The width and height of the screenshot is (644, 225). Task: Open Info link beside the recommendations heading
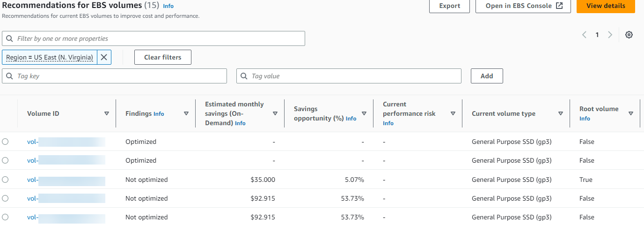168,7
